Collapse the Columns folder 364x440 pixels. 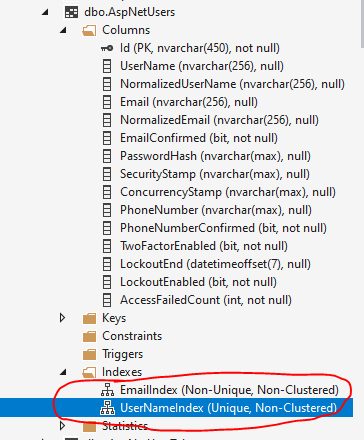click(x=63, y=31)
